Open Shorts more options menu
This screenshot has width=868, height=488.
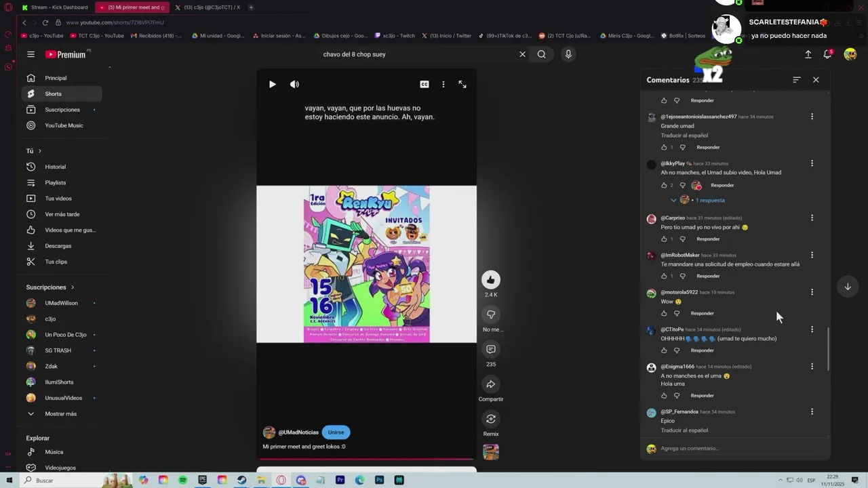[x=443, y=84]
